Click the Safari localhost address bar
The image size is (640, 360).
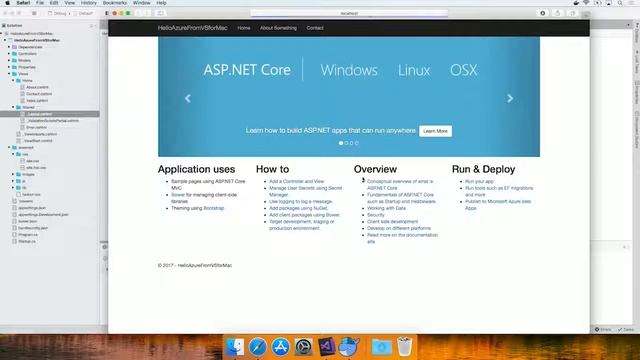349,13
